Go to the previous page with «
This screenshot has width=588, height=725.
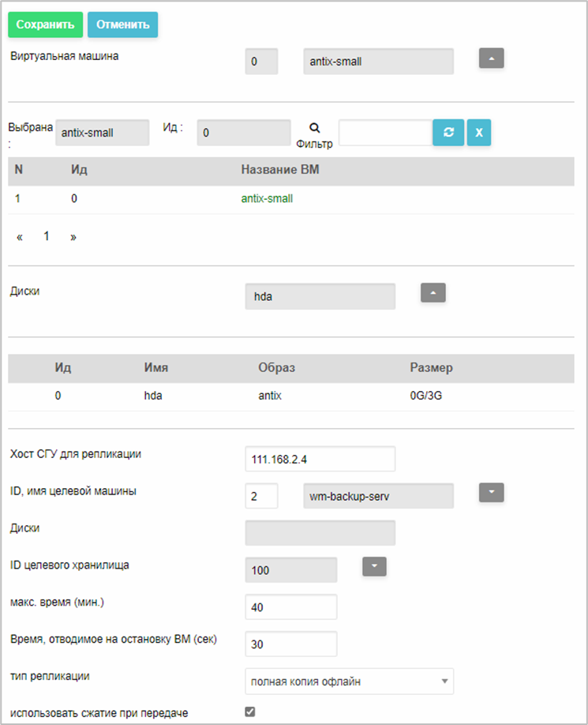(20, 237)
